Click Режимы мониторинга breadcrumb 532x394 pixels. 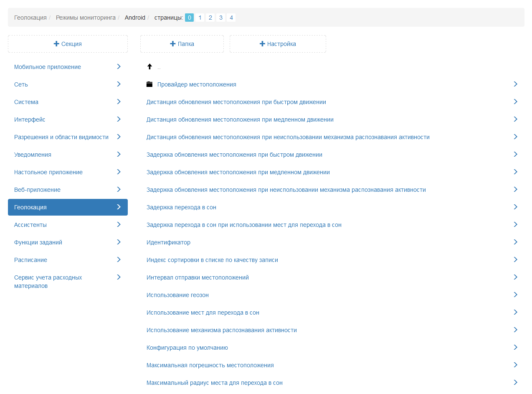(x=86, y=18)
